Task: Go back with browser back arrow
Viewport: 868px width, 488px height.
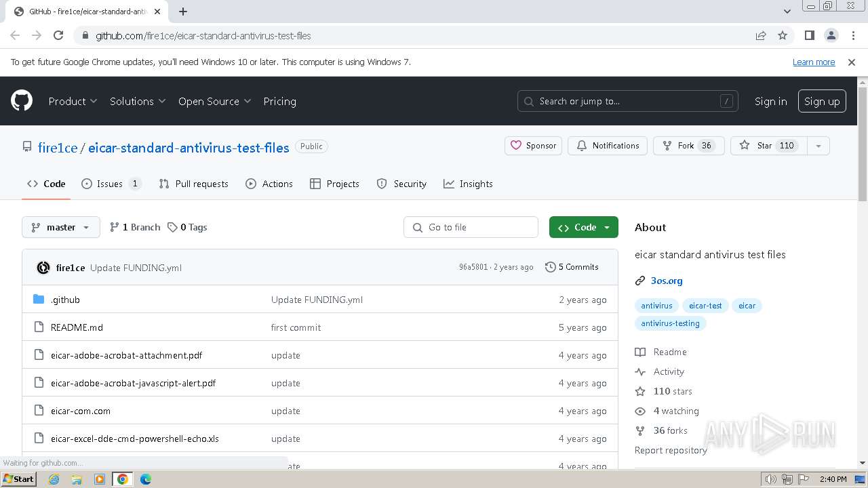Action: tap(15, 35)
